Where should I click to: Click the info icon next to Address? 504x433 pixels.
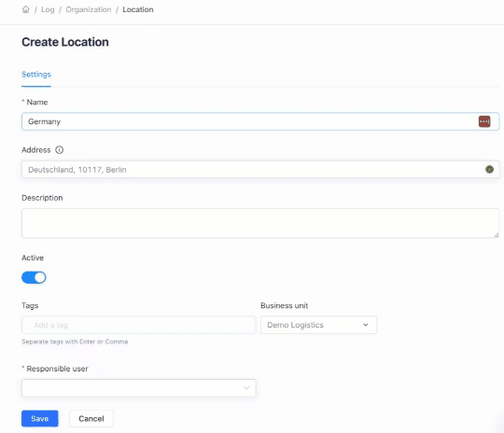click(59, 150)
